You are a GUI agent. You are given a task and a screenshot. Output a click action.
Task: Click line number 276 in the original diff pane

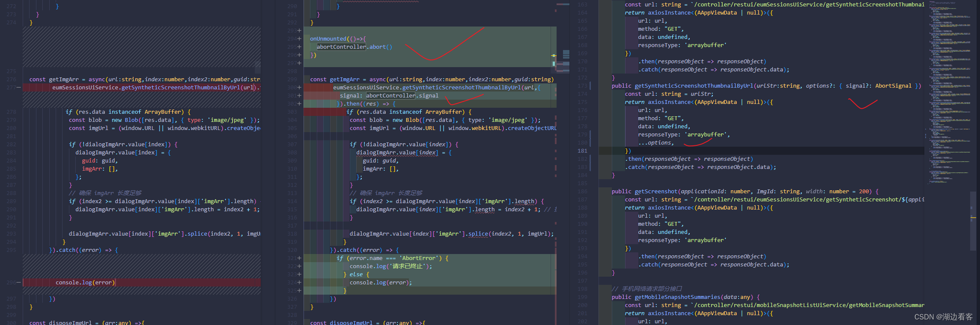pyautogui.click(x=12, y=79)
